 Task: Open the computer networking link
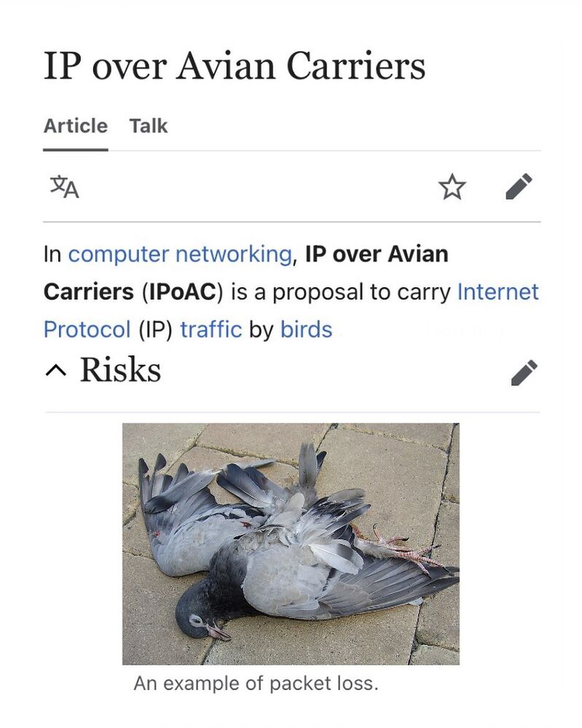point(180,254)
